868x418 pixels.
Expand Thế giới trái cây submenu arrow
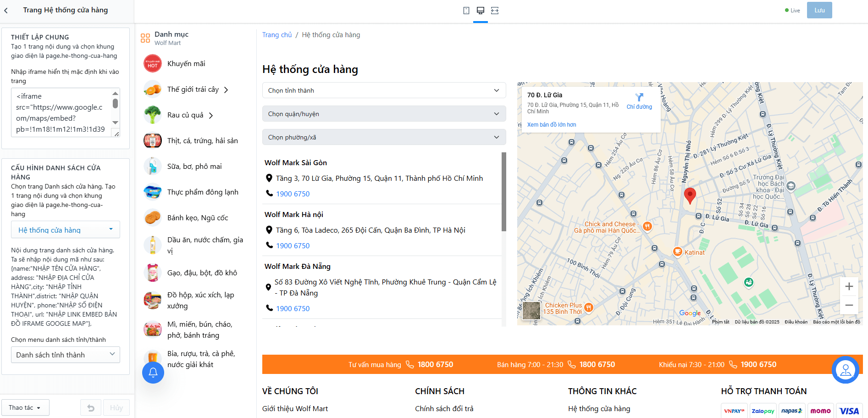click(x=226, y=90)
